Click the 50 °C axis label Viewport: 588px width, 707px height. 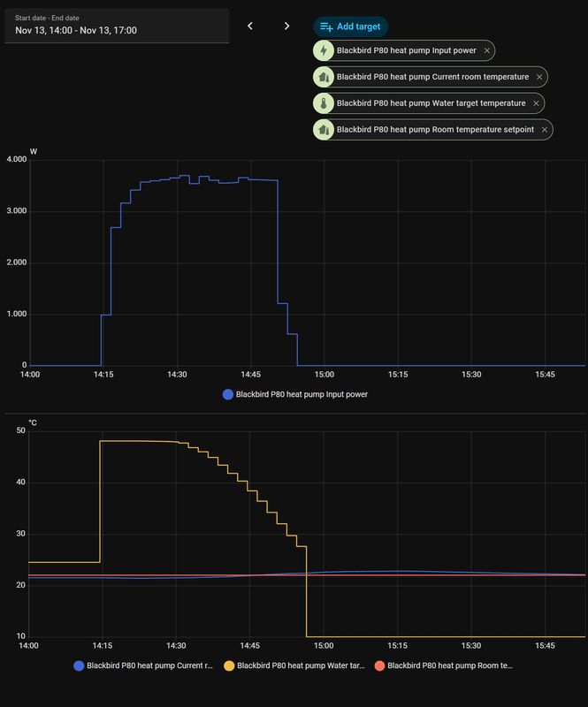(x=21, y=430)
